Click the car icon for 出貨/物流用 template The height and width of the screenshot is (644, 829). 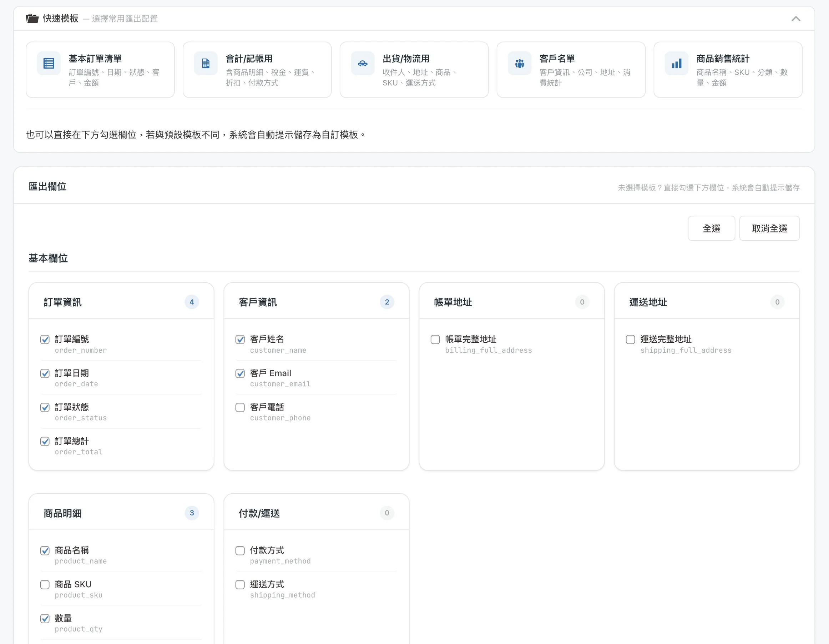pos(363,63)
